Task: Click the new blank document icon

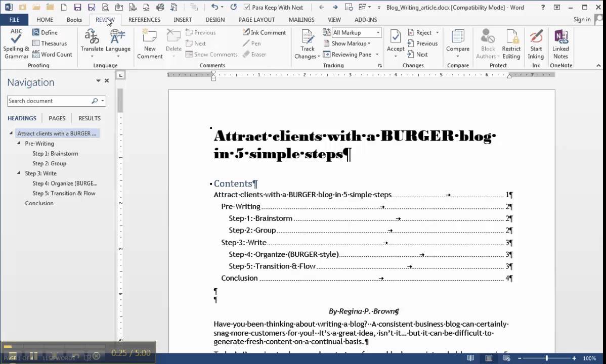Action: point(63,7)
